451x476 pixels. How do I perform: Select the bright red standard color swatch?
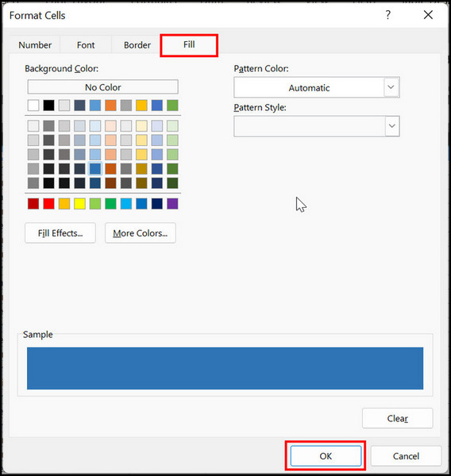point(49,204)
